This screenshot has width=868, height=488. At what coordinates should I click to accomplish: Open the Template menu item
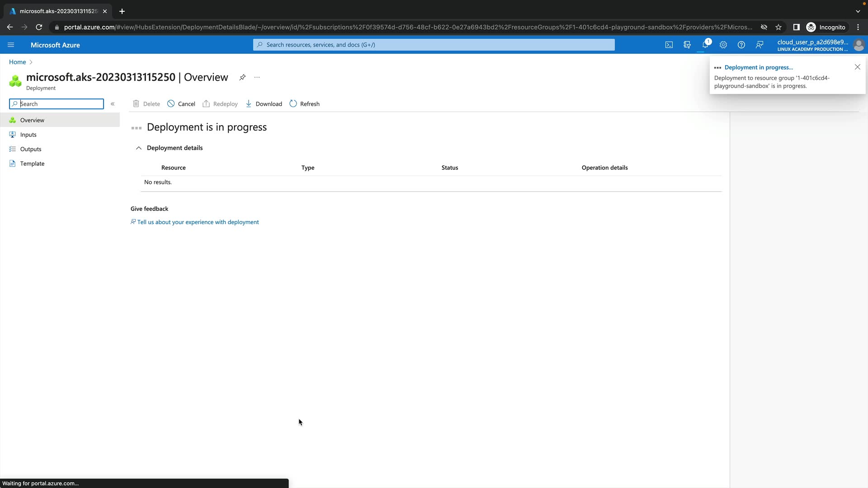tap(32, 164)
